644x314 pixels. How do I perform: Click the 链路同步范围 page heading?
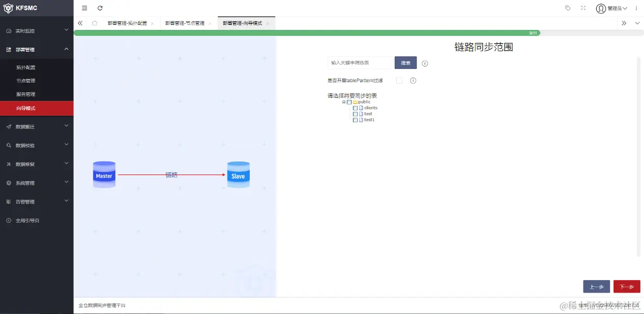click(x=484, y=47)
